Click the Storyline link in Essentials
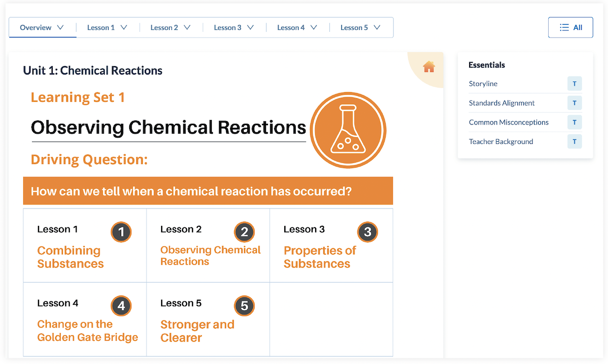This screenshot has height=364, width=608. point(482,84)
